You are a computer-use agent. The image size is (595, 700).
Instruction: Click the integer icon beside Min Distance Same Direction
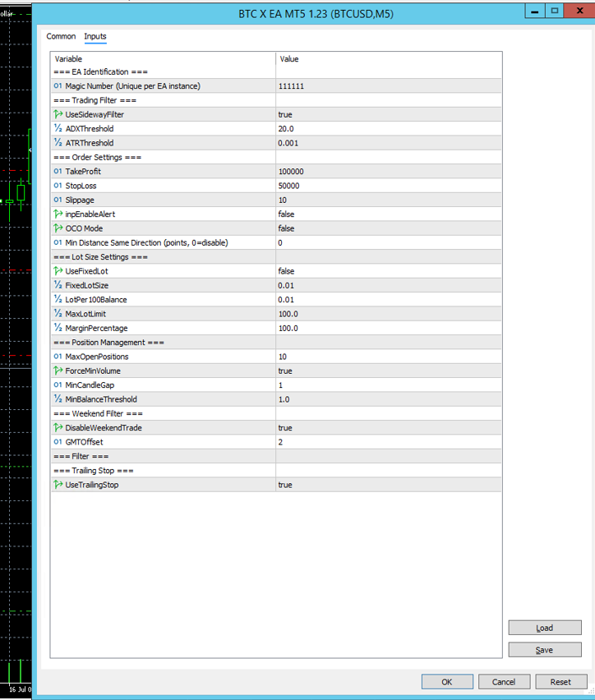tap(58, 242)
